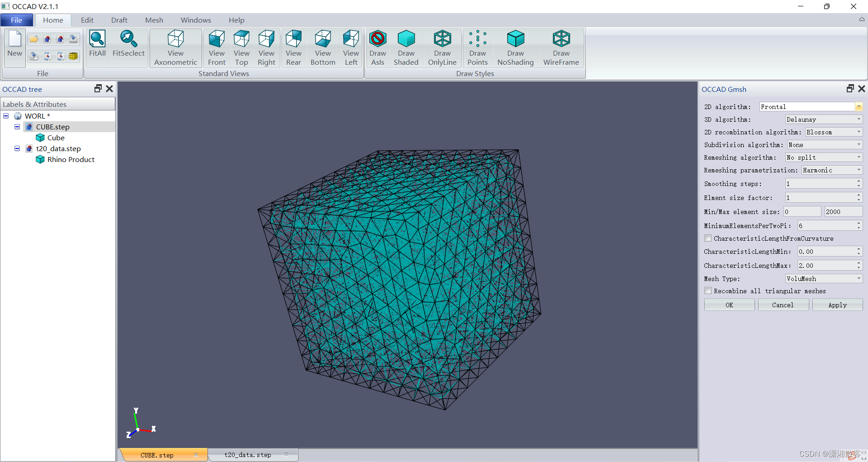Increase Smoothing steps value
The image size is (868, 462).
859,181
